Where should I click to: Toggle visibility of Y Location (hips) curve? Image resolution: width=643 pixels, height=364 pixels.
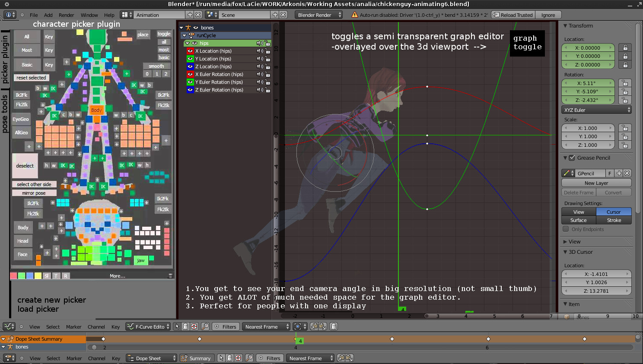coord(190,59)
